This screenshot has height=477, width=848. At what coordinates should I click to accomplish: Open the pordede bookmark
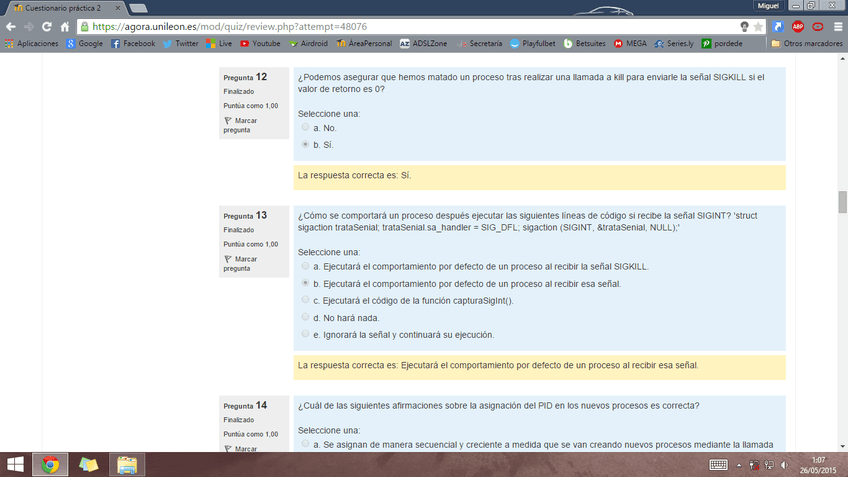pos(722,43)
